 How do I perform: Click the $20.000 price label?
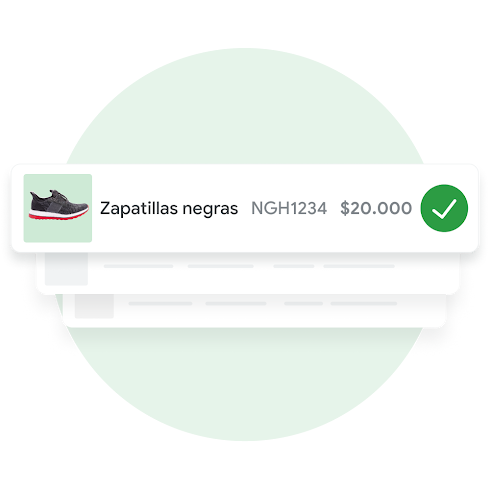click(376, 208)
